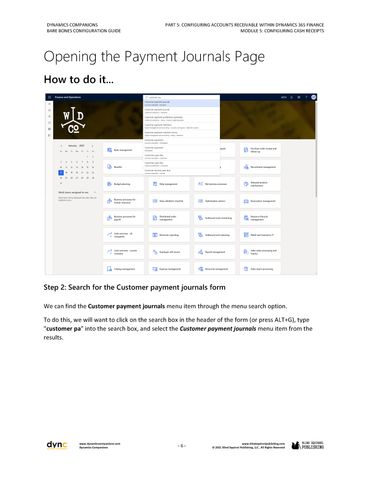Open the company picker in header
The height and width of the screenshot is (480, 371).
tap(284, 97)
